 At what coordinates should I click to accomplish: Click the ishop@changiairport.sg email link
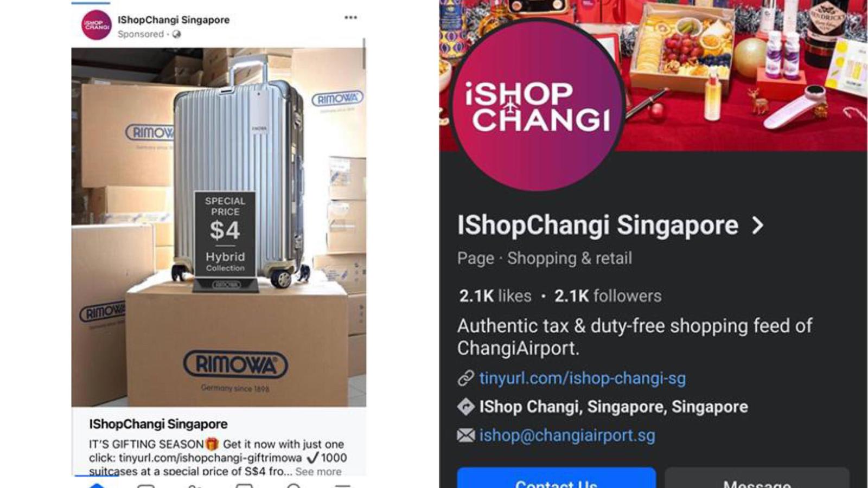(567, 435)
